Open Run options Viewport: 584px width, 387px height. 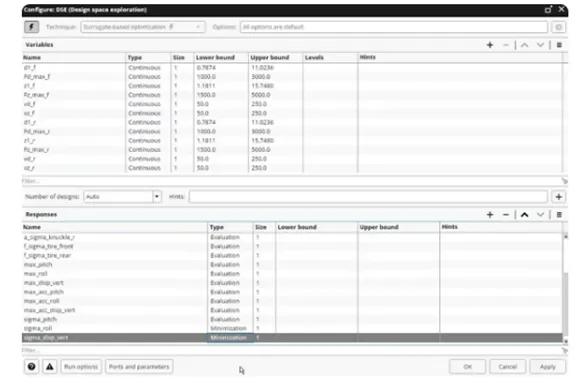tap(81, 367)
